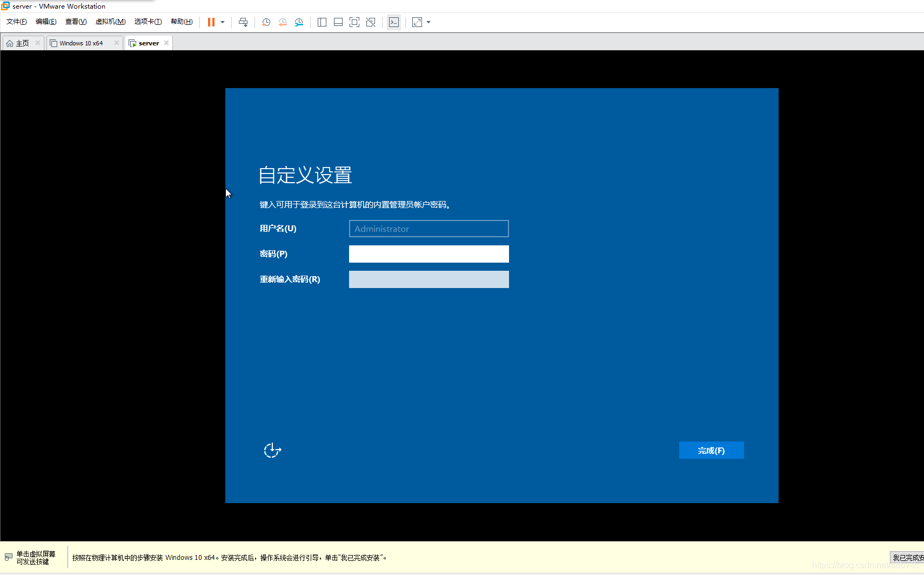Screen dimensions: 924x575
Task: Click the 自定义设置 heading text
Action: tap(305, 175)
